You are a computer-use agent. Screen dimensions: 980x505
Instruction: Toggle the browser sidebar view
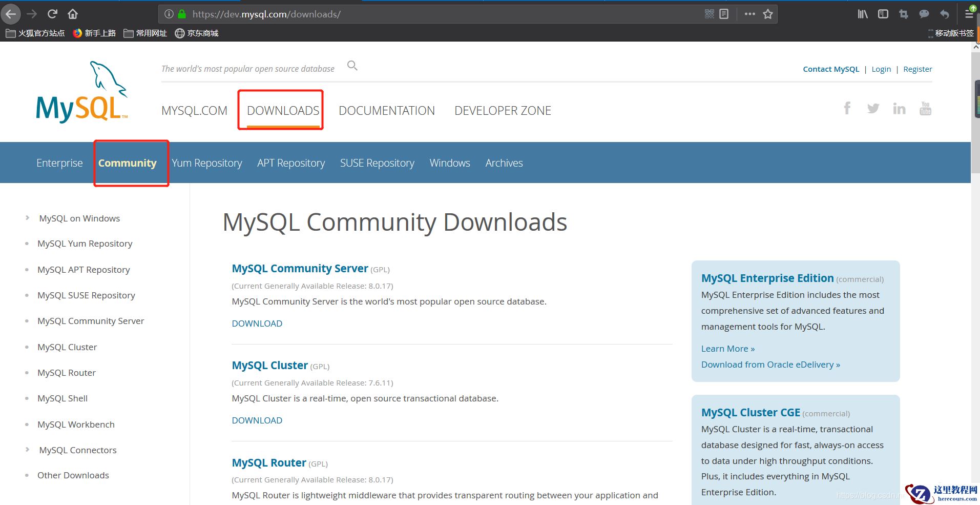[883, 14]
